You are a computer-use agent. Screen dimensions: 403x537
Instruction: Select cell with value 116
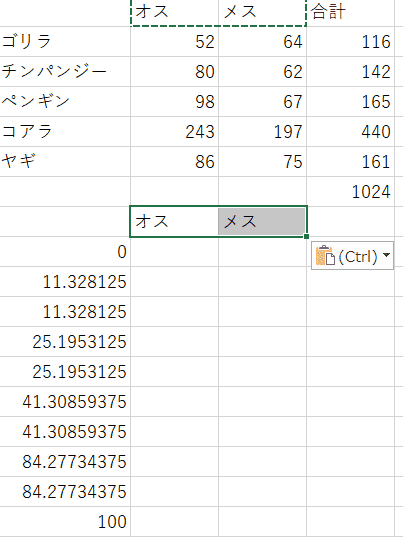[350, 42]
